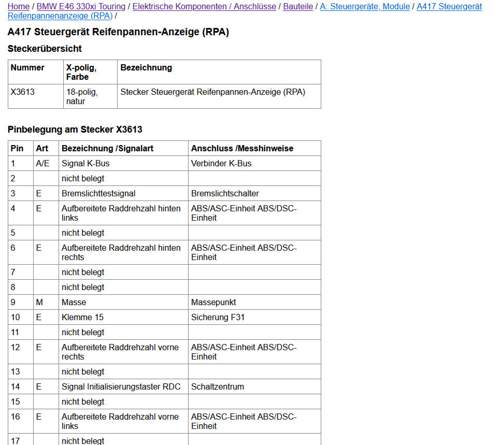Open the Home breadcrumb link
The width and height of the screenshot is (500, 445).
(x=18, y=6)
